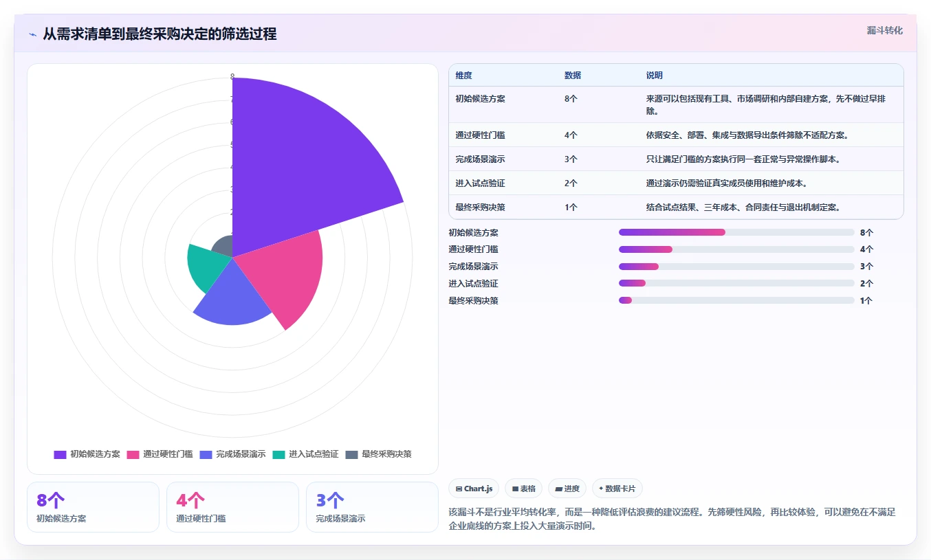Viewport: 931px width, 560px height.
Task: Click the 数据卡片 tag chip
Action: click(x=617, y=489)
